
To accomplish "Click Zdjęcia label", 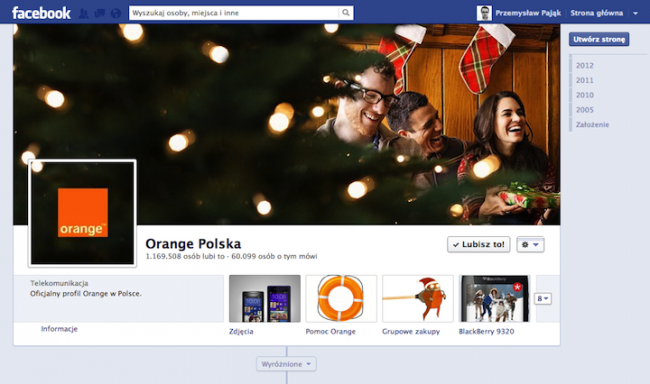I will click(x=241, y=331).
